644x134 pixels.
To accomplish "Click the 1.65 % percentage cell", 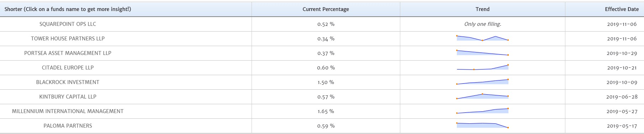I will click(326, 111).
